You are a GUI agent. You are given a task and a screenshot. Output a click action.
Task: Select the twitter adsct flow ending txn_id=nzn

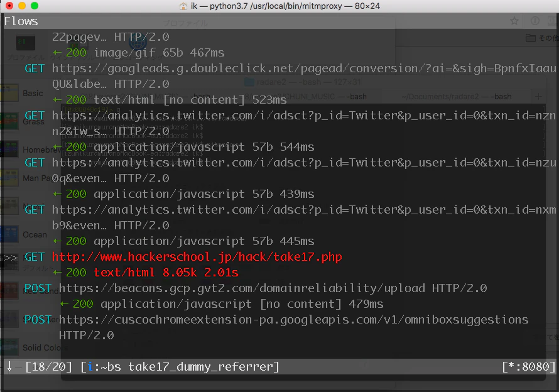tap(290, 123)
